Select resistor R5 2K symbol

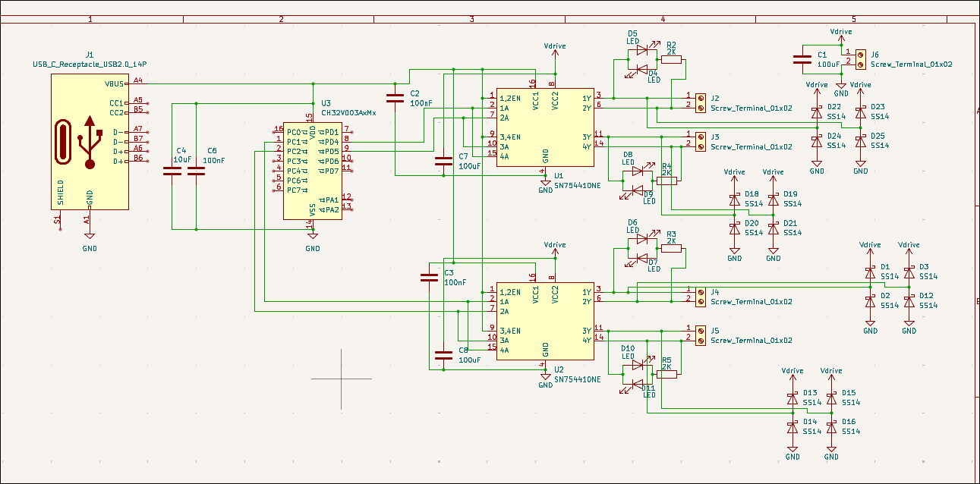click(x=668, y=373)
